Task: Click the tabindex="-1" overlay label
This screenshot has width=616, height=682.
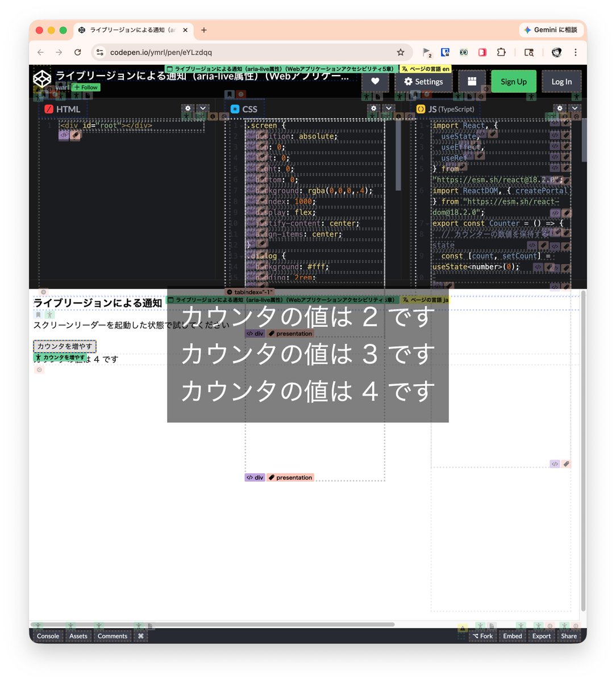Action: click(250, 292)
